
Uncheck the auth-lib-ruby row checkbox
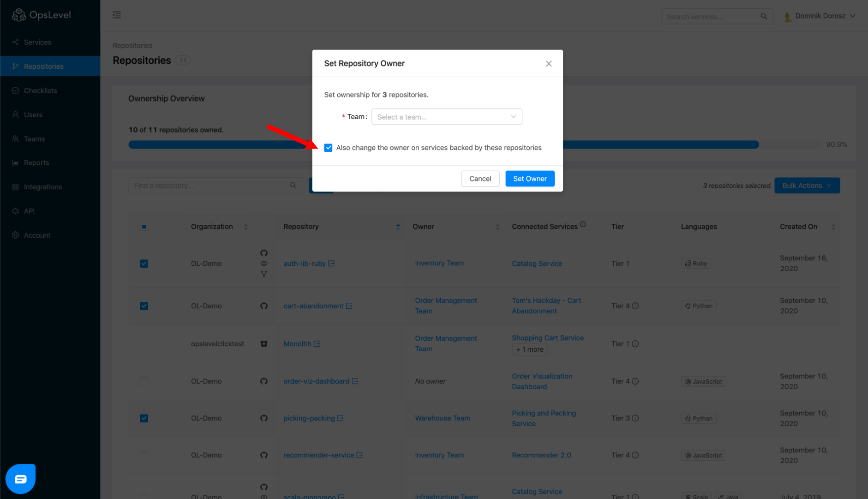click(144, 264)
